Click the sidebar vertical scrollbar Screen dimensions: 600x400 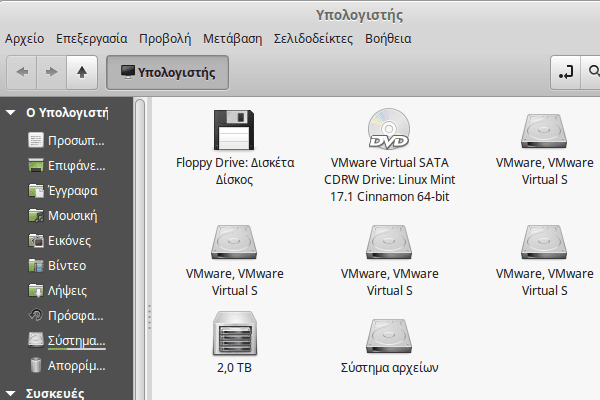click(140, 249)
